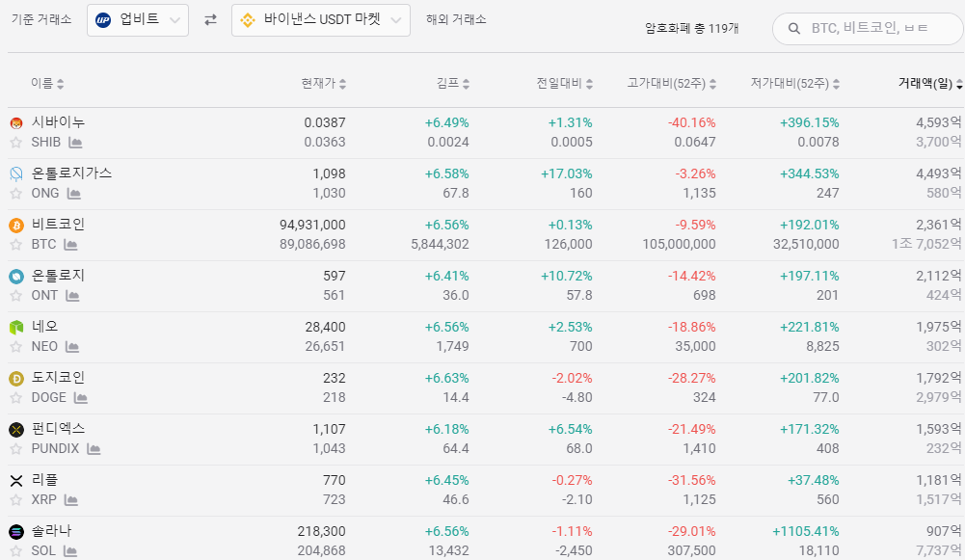Open the 온톨로지가스 coin name link
This screenshot has width=965, height=560.
(x=71, y=173)
